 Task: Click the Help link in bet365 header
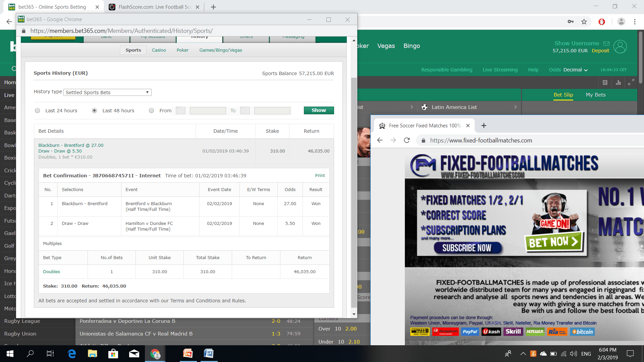pyautogui.click(x=533, y=70)
